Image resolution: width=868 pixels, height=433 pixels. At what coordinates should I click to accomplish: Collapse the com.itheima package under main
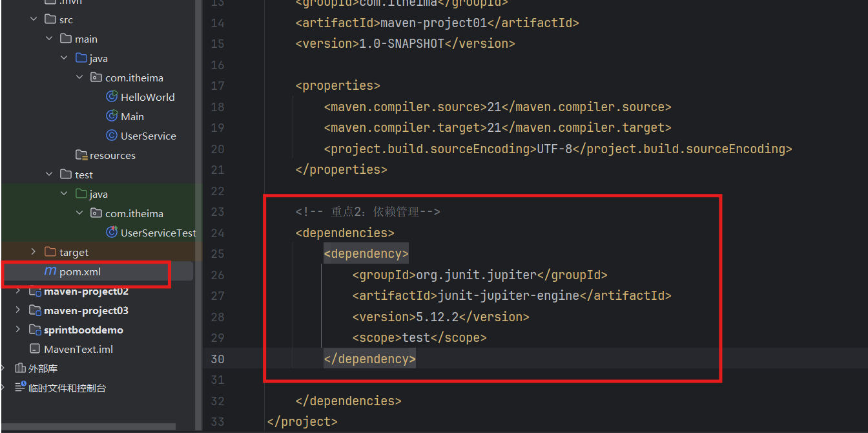(79, 78)
